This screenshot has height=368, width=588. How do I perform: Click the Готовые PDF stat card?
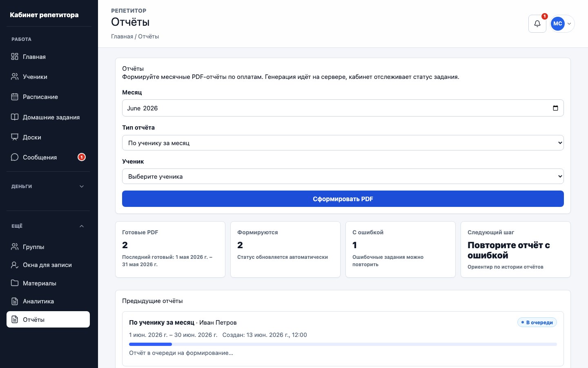pyautogui.click(x=170, y=249)
